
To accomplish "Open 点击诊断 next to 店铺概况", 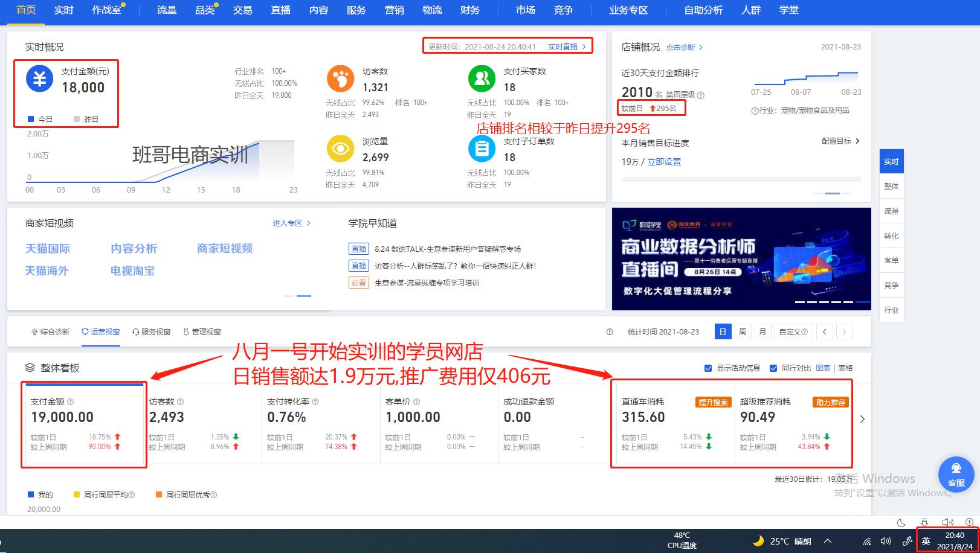I will (x=681, y=47).
